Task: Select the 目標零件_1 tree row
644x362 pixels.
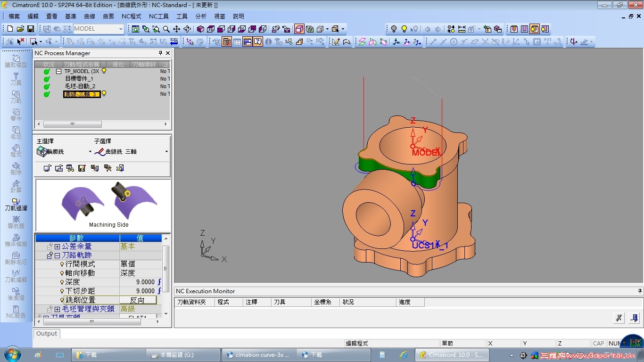Action: point(79,79)
